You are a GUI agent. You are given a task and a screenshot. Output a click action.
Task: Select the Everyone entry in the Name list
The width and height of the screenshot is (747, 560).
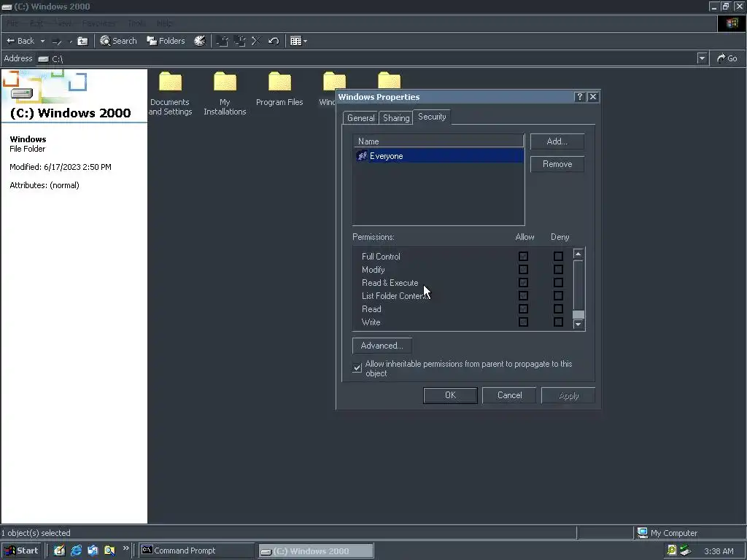tap(438, 156)
